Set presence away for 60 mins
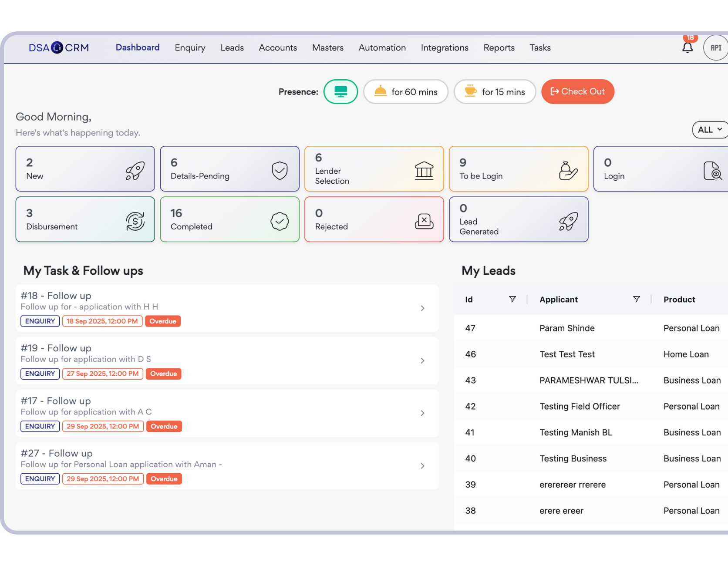Viewport: 728px width, 566px height. point(405,91)
